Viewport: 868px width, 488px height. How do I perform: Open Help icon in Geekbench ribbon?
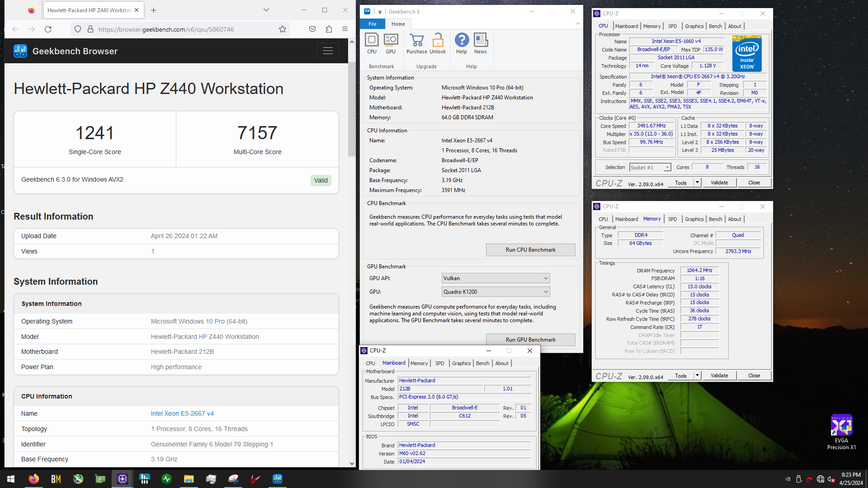point(462,44)
